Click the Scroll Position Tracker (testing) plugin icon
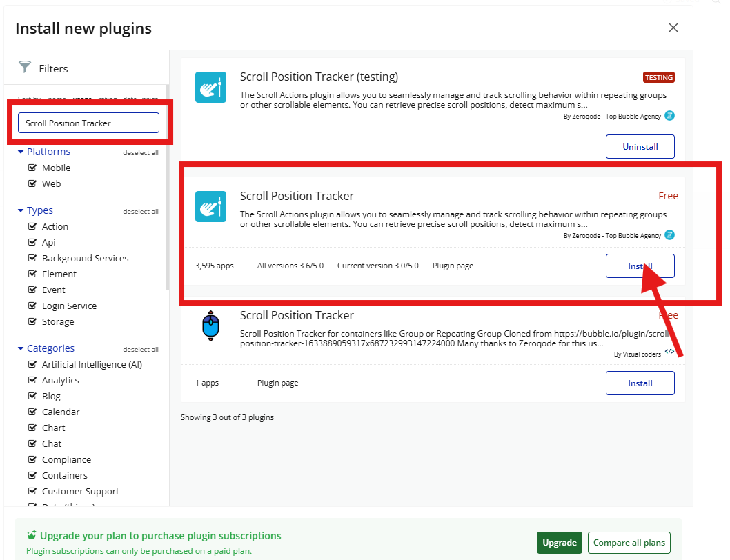 click(x=210, y=88)
